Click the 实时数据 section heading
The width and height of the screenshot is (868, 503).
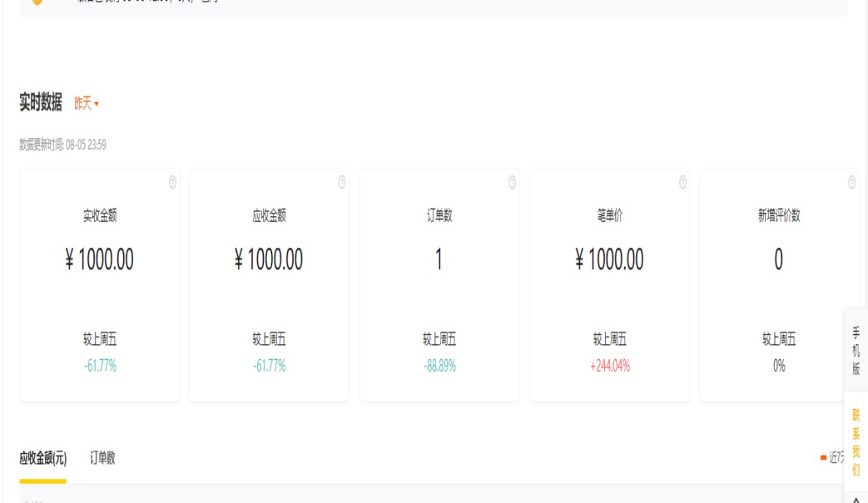tap(41, 103)
